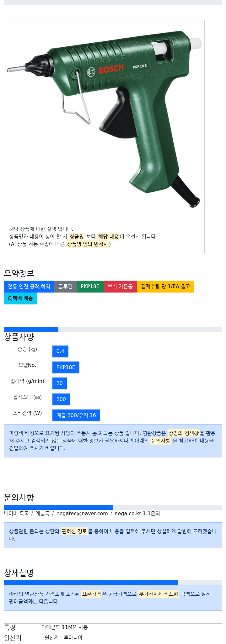Screen dimensions: 226x644
Task: Click the CJ택배 배송 badge
Action: click(x=20, y=298)
